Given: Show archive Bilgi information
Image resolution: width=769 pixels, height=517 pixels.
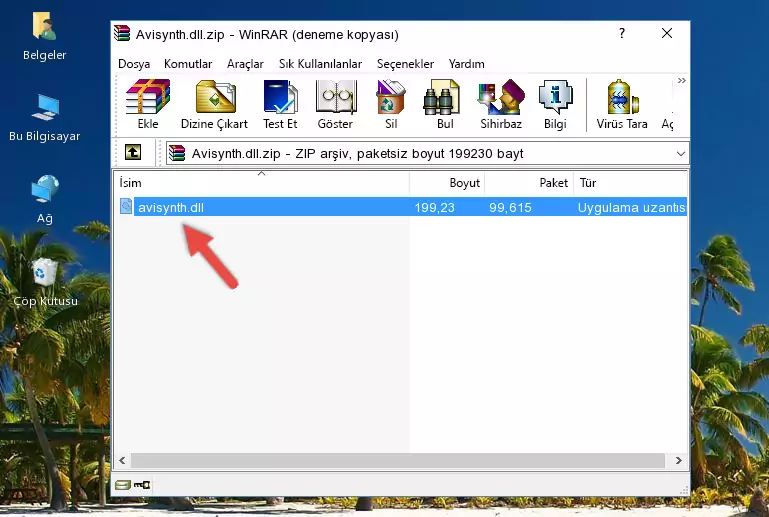Looking at the screenshot, I should (555, 104).
